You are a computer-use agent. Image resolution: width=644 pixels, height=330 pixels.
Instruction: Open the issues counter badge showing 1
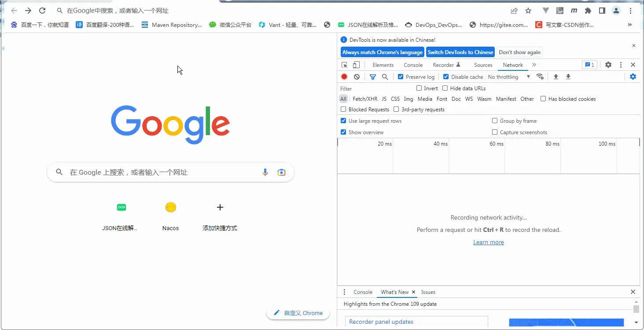pyautogui.click(x=589, y=65)
